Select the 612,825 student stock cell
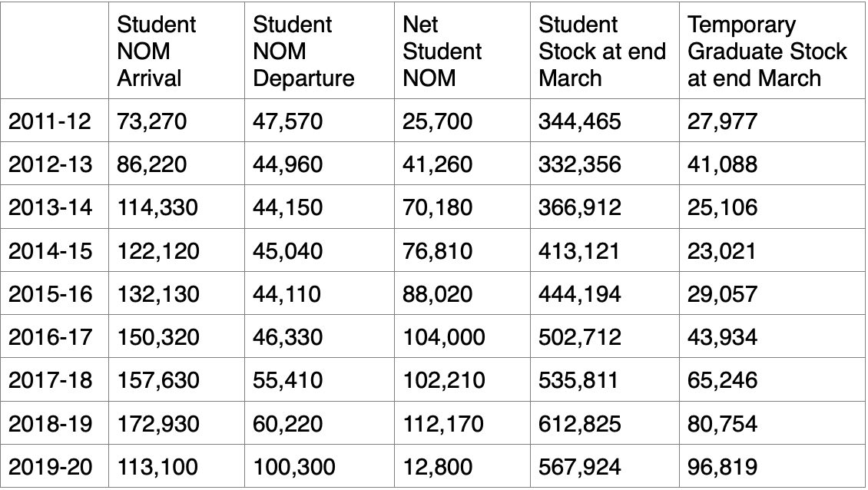 580,424
